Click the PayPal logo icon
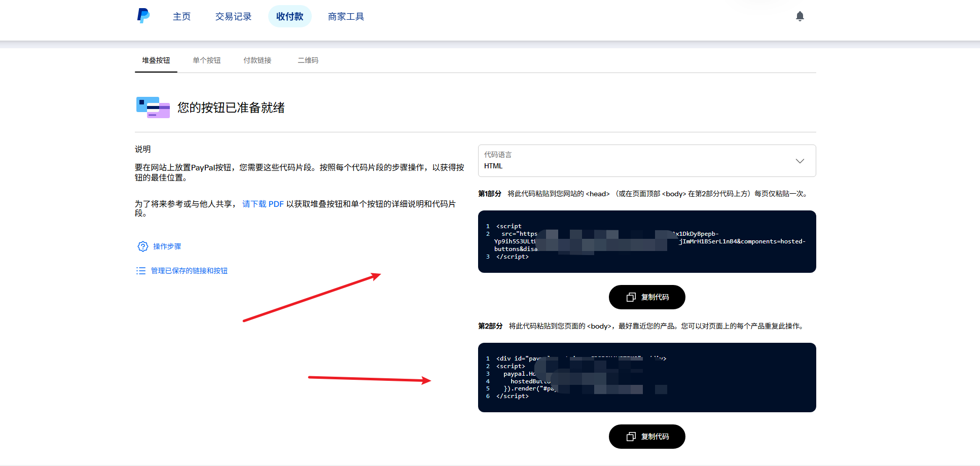 point(143,16)
